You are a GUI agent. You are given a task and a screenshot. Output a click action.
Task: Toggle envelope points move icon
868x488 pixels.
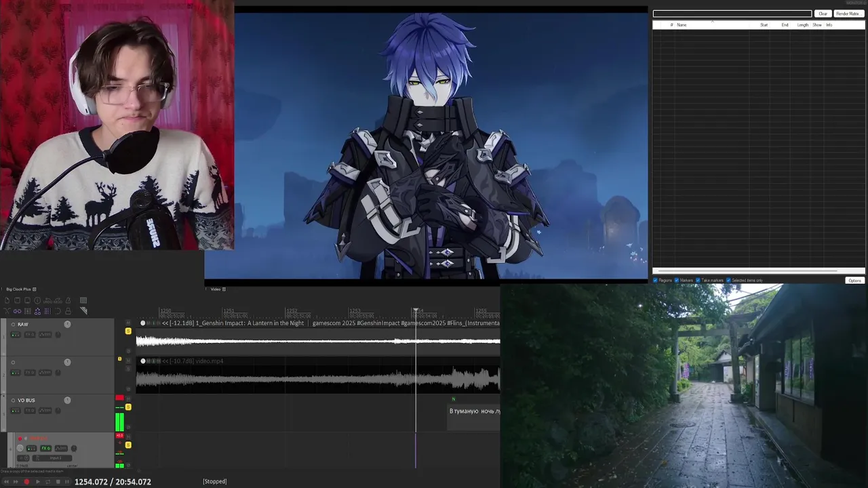(37, 311)
